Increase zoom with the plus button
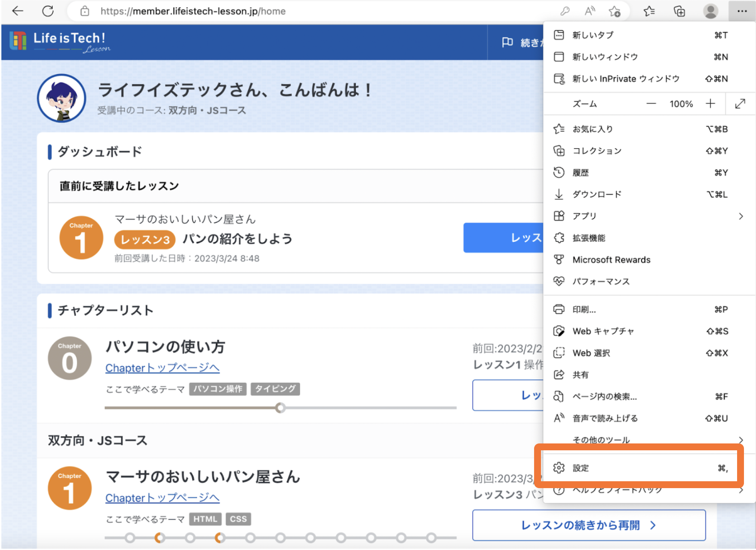Image resolution: width=756 pixels, height=550 pixels. click(x=710, y=104)
